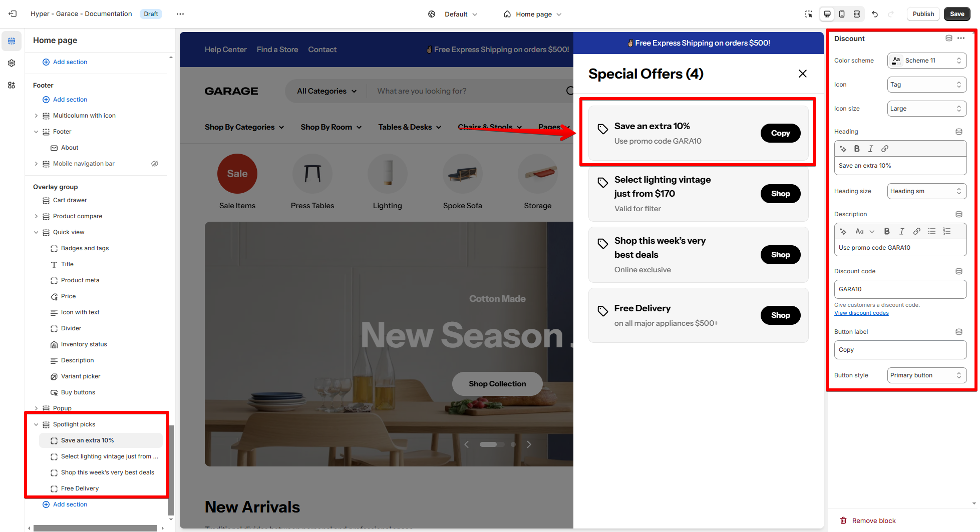Click the Publish button
Screen dimensions: 980x532
tap(923, 14)
